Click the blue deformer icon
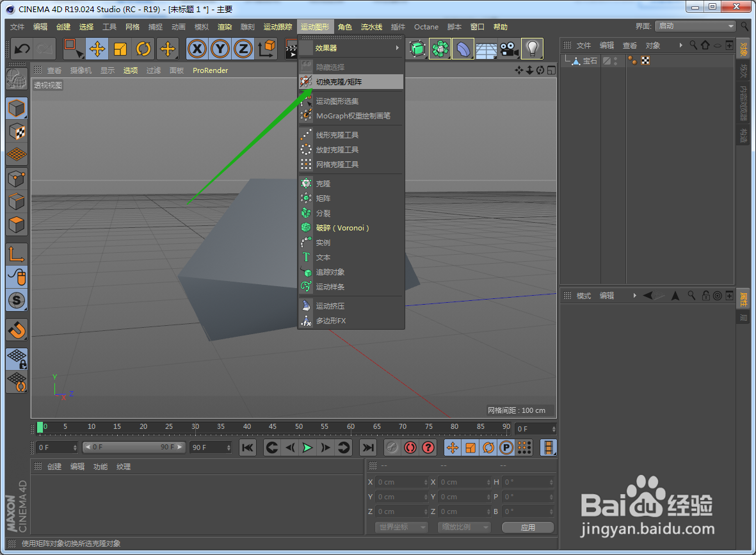 click(463, 49)
